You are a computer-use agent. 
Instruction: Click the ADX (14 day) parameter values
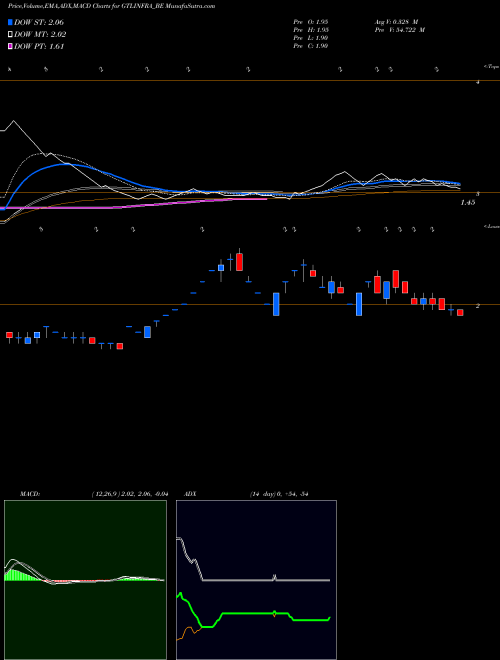[x=279, y=494]
